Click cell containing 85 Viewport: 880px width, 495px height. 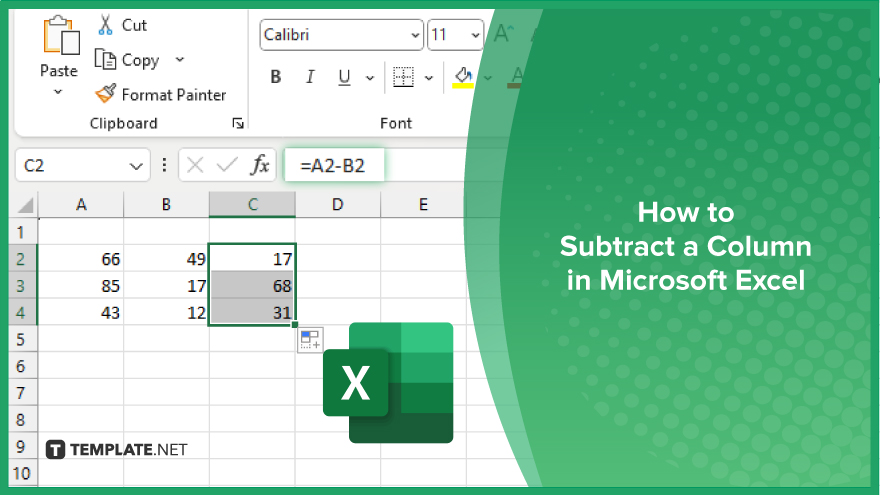(81, 286)
